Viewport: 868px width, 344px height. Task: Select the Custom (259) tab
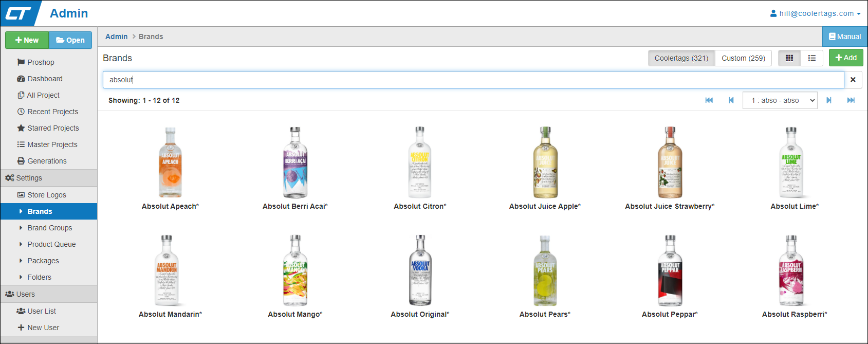[x=743, y=58]
